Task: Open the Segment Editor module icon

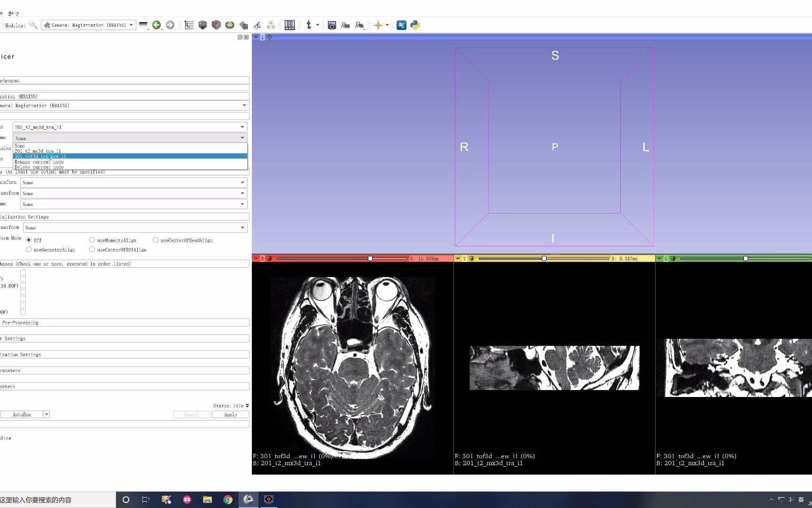Action: pos(257,25)
